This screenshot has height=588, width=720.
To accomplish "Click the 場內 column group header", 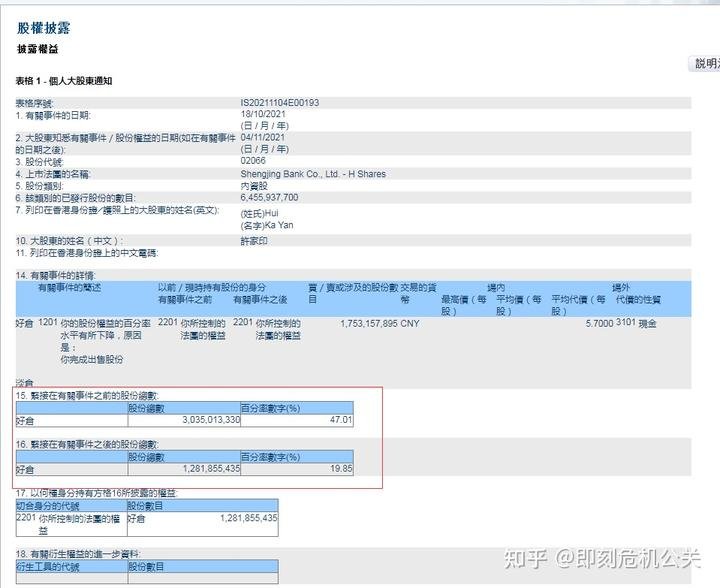I will click(496, 288).
